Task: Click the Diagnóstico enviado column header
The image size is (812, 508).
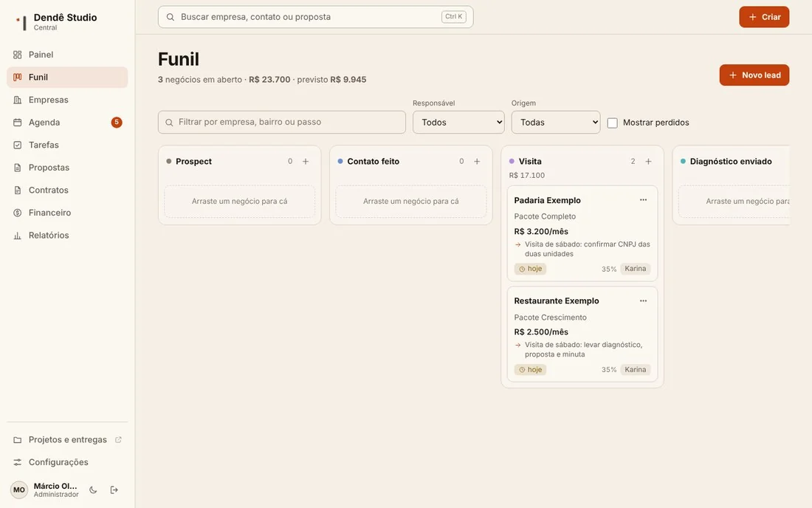Action: 731,162
